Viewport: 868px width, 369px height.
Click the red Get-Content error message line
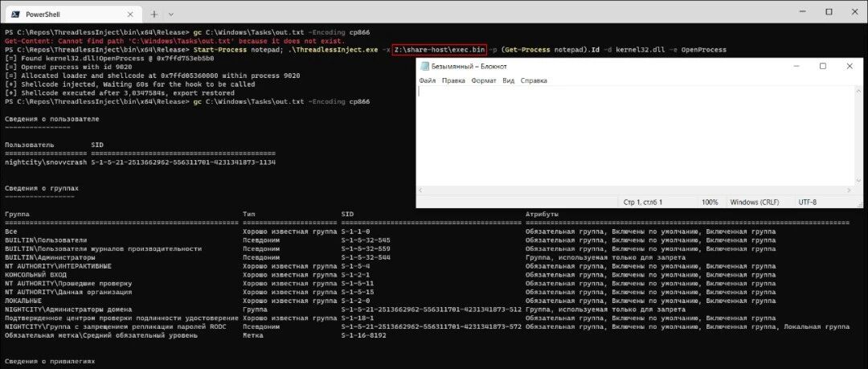174,41
